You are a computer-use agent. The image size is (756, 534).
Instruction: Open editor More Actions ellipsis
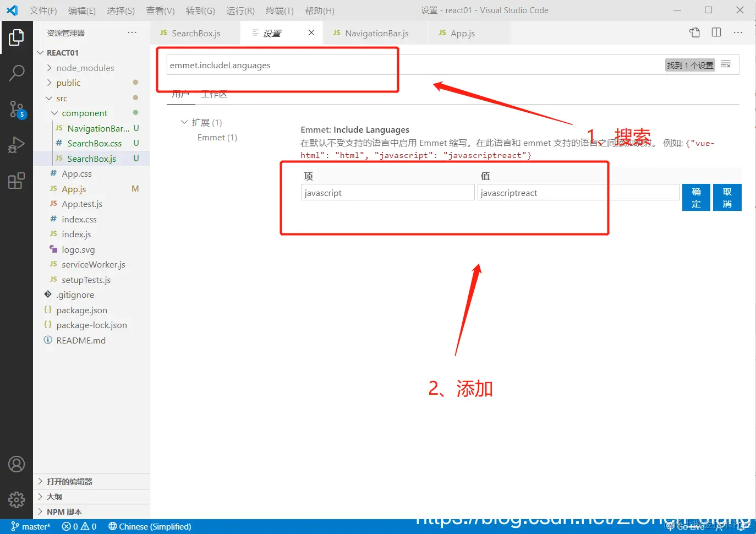738,32
